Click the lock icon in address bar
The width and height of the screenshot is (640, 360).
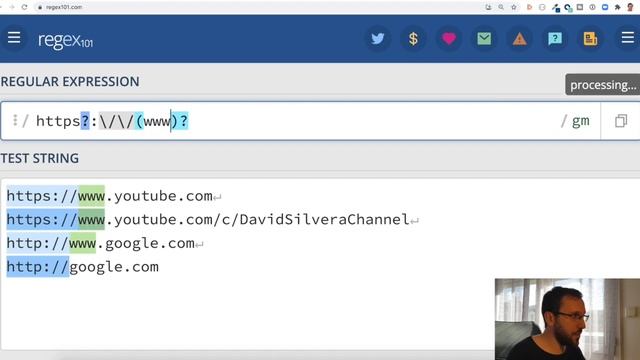tap(40, 7)
